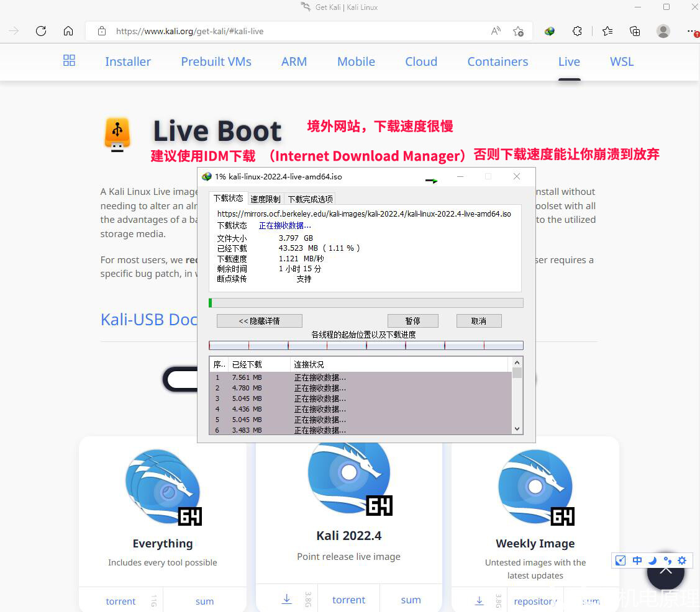
Task: Open IME settings gear icon
Action: 682,560
